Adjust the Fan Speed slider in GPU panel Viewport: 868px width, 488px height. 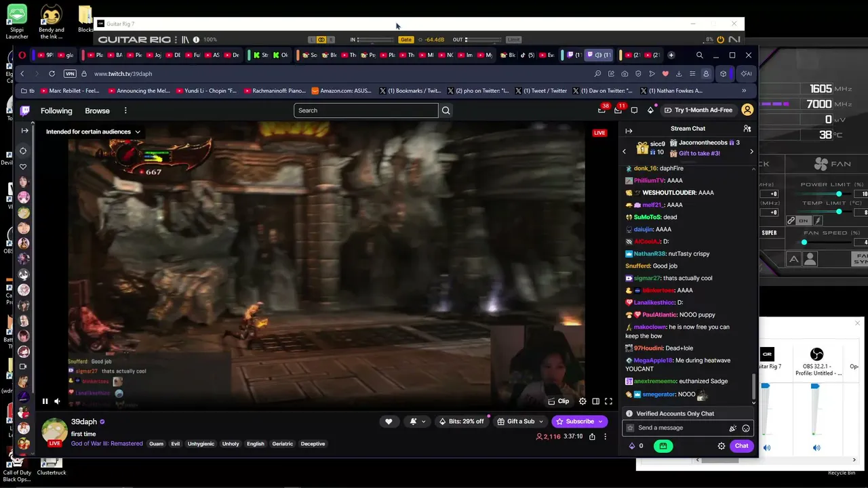(804, 242)
